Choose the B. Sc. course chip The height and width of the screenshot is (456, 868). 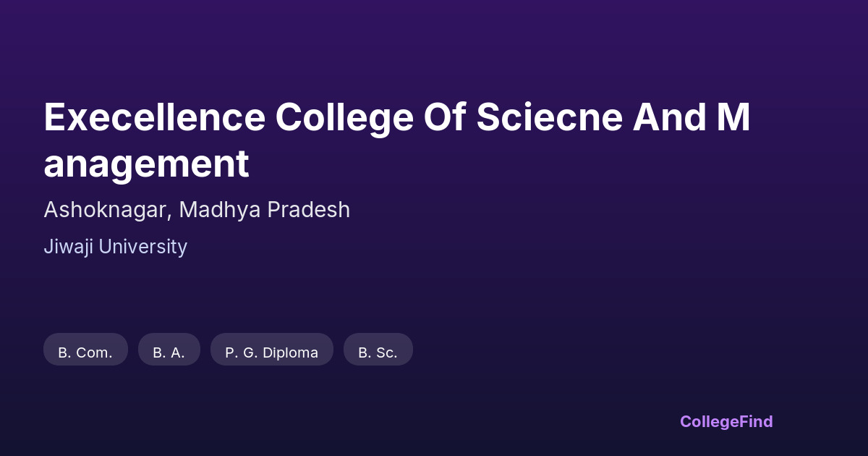point(378,350)
